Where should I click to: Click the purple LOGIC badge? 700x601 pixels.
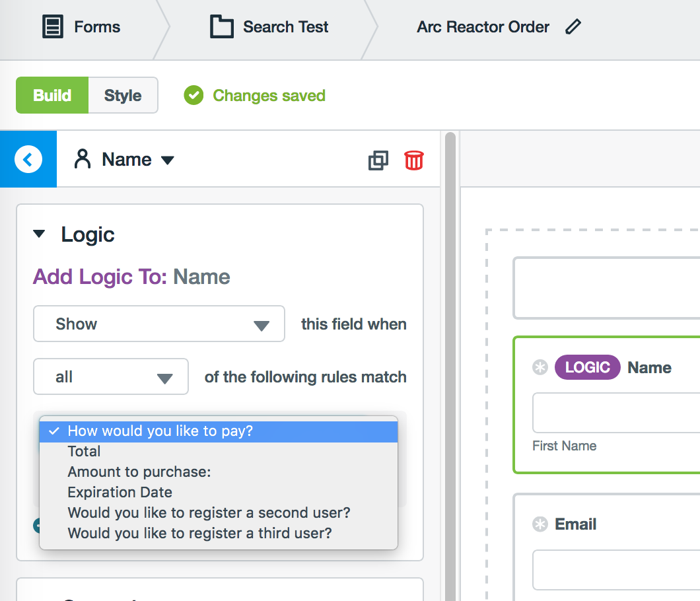pos(587,368)
